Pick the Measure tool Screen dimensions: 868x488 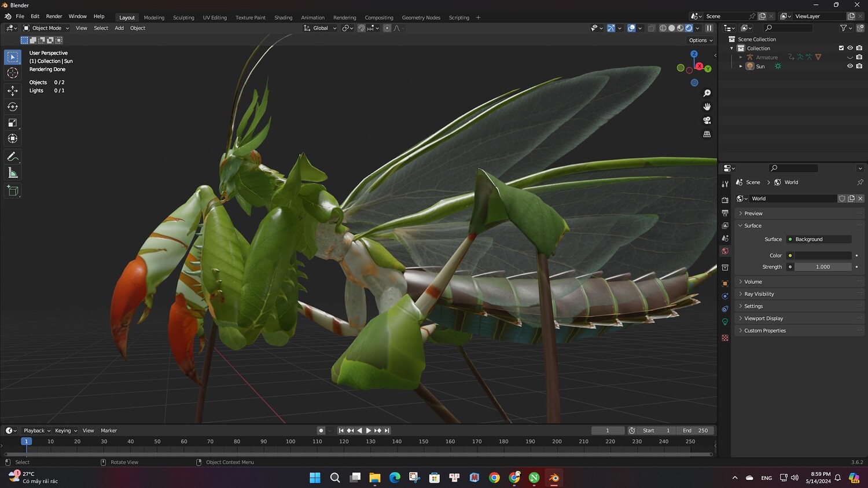(x=13, y=173)
